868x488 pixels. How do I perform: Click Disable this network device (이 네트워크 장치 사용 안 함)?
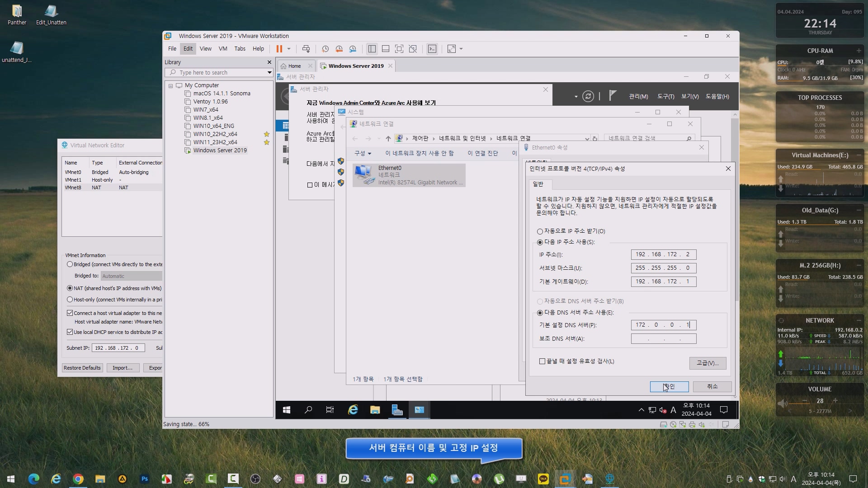coord(419,154)
